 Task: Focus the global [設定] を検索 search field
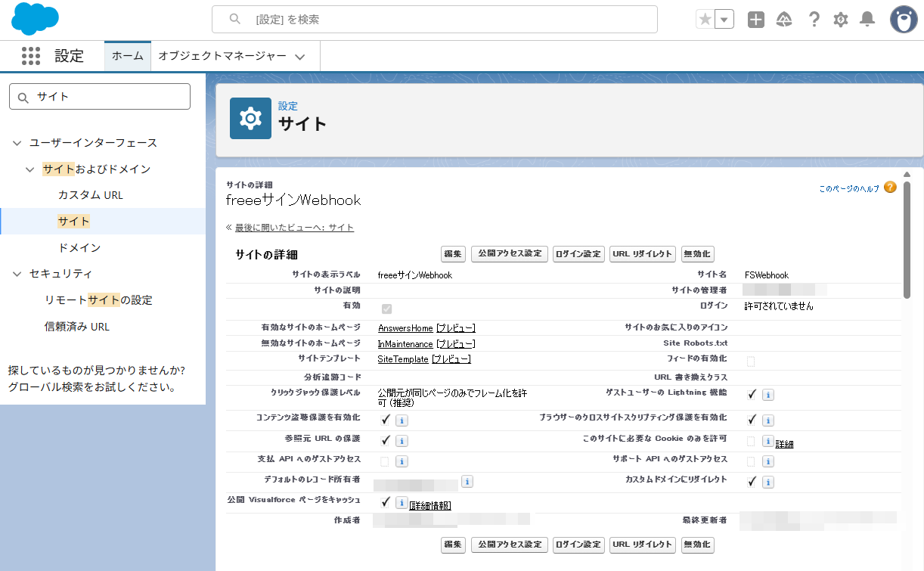[435, 19]
